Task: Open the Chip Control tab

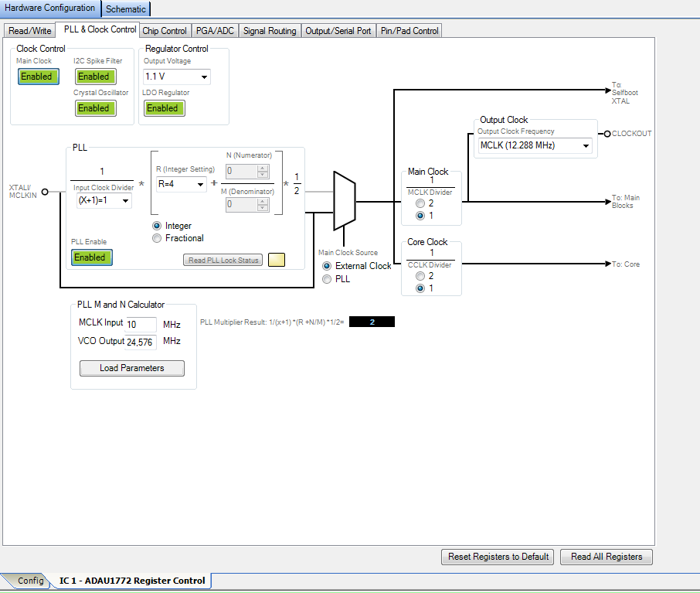Action: [165, 31]
